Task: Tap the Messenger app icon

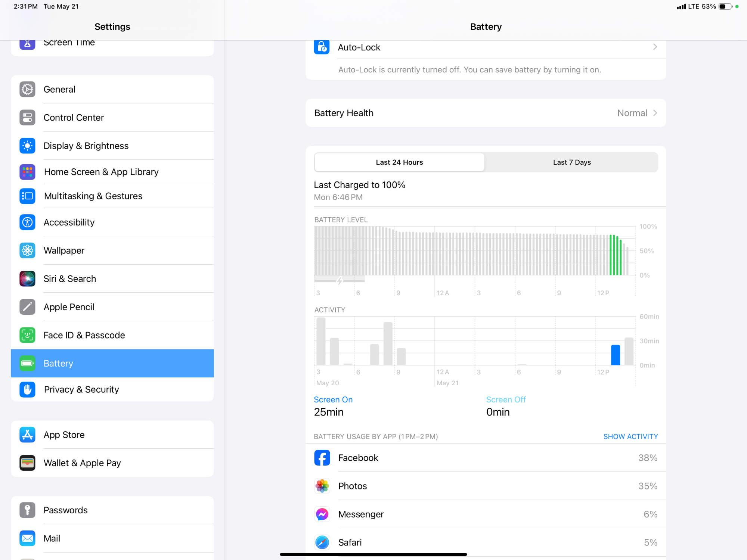Action: tap(322, 514)
